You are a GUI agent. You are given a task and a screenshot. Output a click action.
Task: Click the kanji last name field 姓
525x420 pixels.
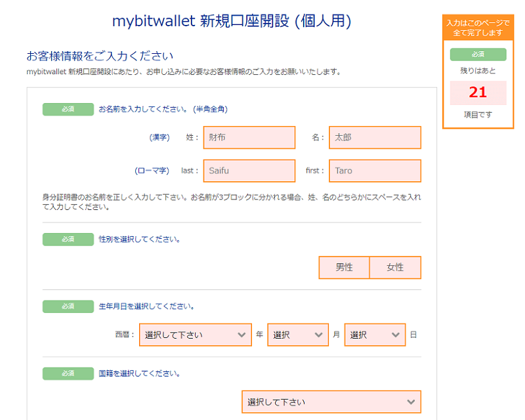[x=249, y=137]
